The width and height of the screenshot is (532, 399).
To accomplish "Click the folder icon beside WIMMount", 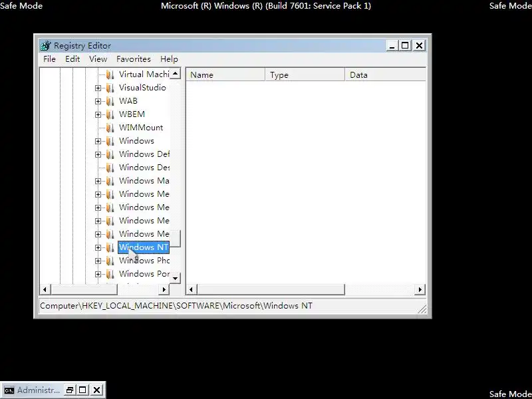I will (x=110, y=128).
